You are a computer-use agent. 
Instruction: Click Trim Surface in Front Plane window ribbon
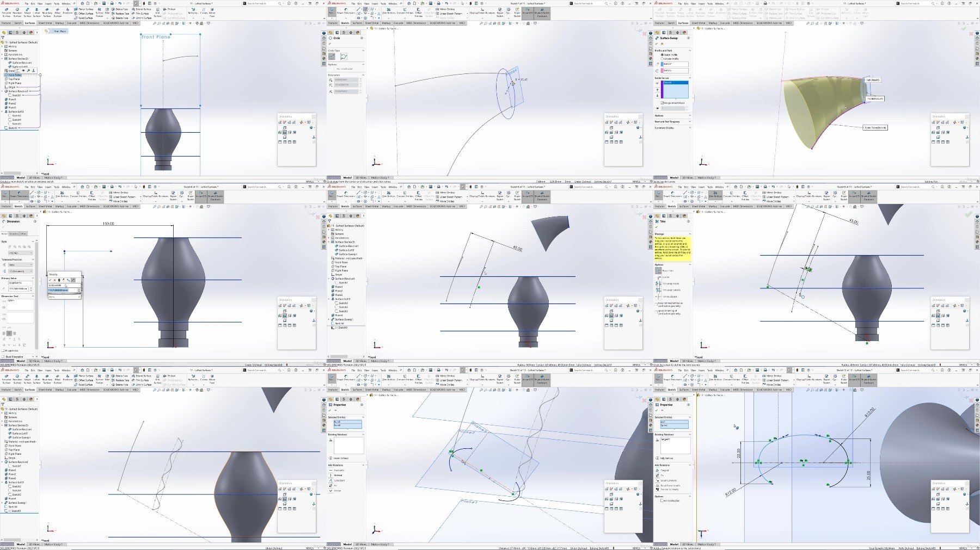141,14
